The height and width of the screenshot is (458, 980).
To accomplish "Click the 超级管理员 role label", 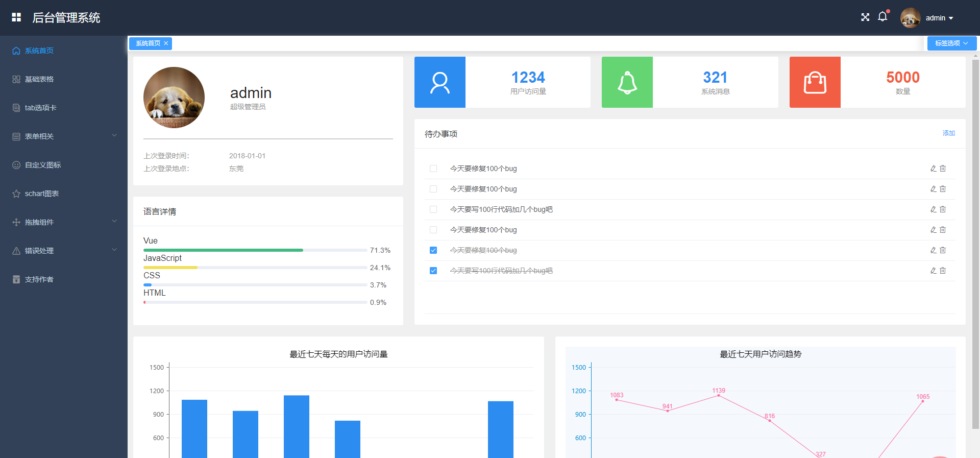I will coord(248,107).
